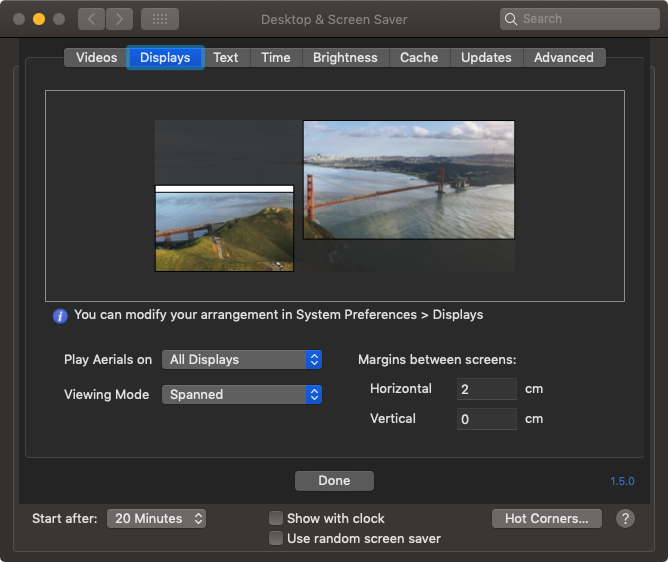668x562 pixels.
Task: Switch to the Cache tab
Action: (419, 58)
